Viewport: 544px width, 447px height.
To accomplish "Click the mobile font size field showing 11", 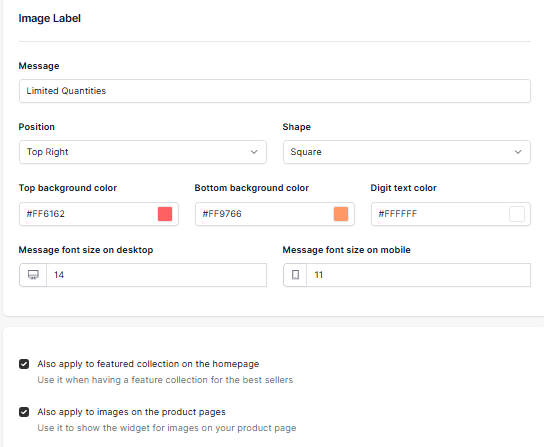I will [418, 275].
